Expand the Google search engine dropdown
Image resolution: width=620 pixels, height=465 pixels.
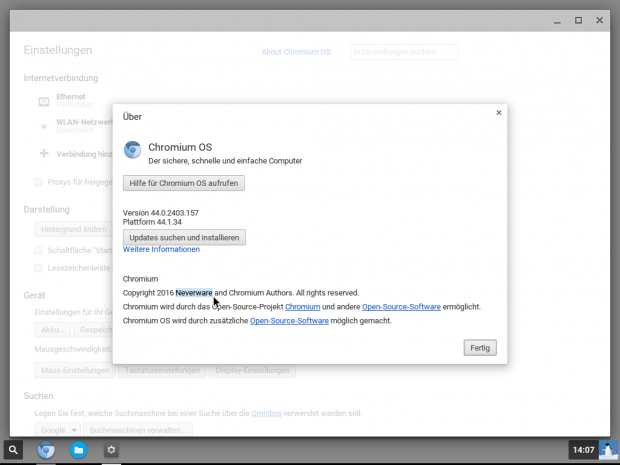(x=57, y=430)
